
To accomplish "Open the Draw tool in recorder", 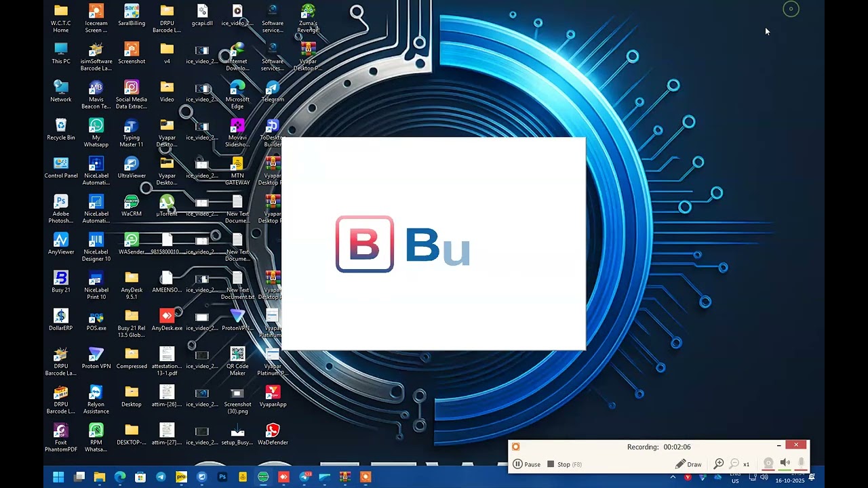I will click(x=688, y=464).
